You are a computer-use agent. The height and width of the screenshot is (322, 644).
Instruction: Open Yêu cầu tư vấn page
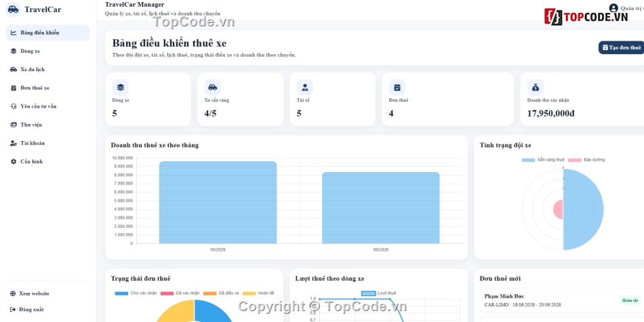pos(47,106)
